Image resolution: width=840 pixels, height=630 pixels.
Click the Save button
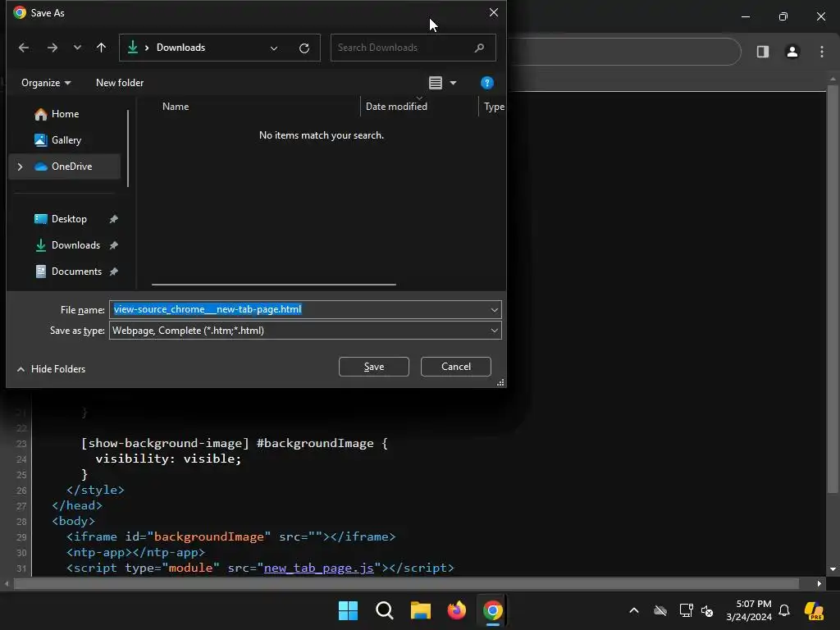pos(374,367)
